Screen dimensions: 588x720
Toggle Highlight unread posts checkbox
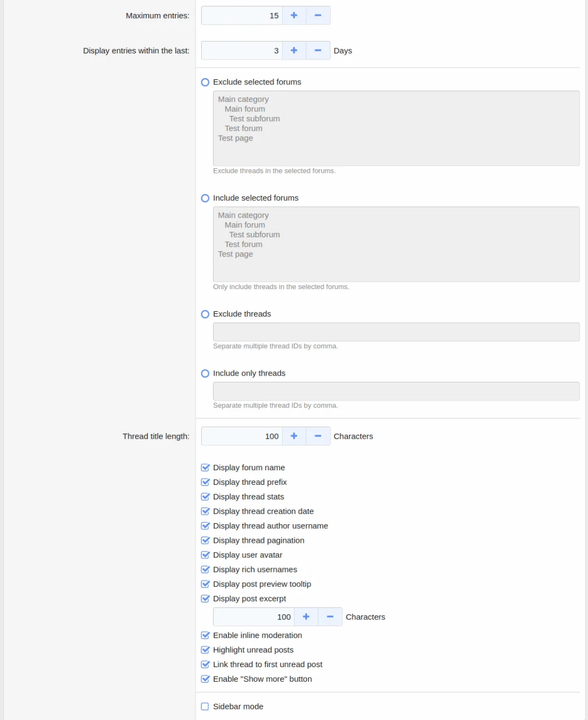(205, 650)
